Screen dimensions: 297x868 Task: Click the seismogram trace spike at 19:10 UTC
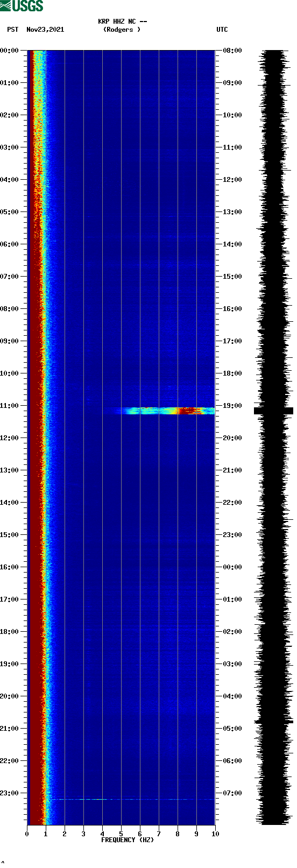pos(273,411)
